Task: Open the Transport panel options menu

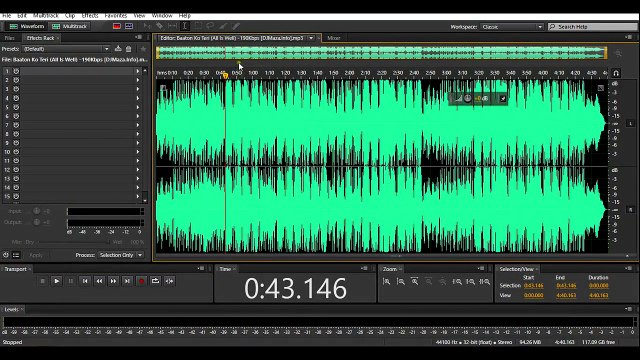Action: point(201,269)
